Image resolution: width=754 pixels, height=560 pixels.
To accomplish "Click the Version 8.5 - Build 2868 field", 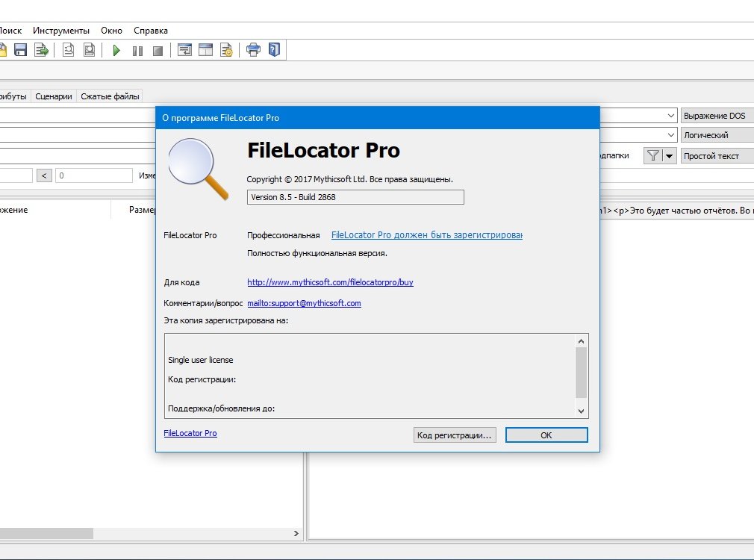I will coord(355,197).
